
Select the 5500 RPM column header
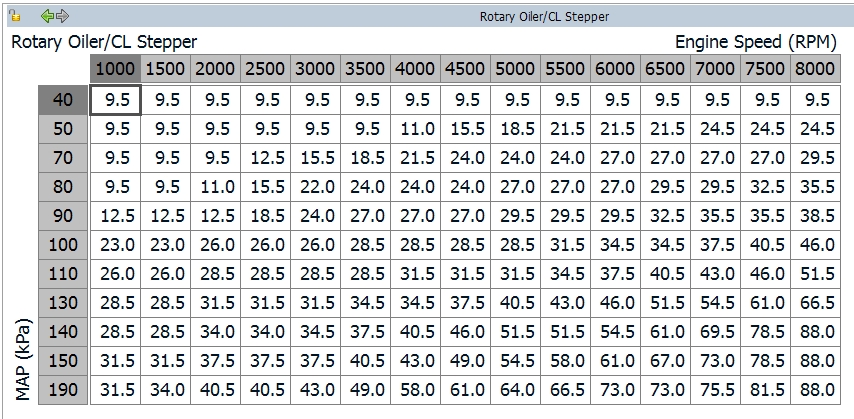click(x=566, y=69)
